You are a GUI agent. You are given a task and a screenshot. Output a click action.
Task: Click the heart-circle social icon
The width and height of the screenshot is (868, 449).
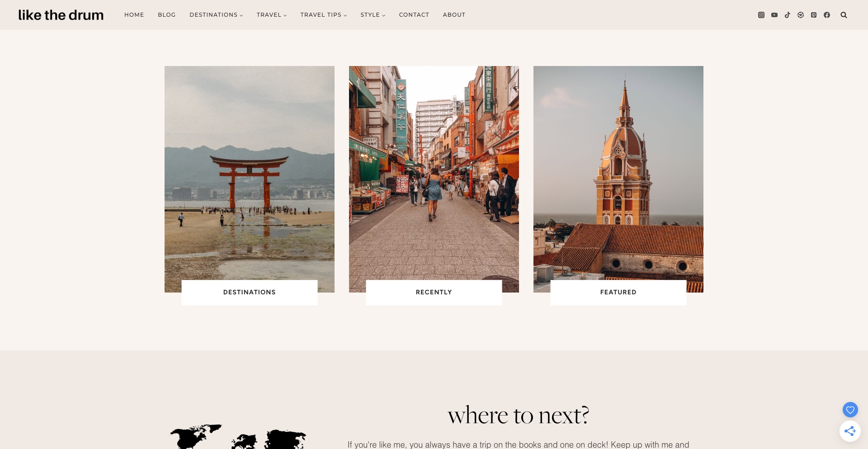801,14
